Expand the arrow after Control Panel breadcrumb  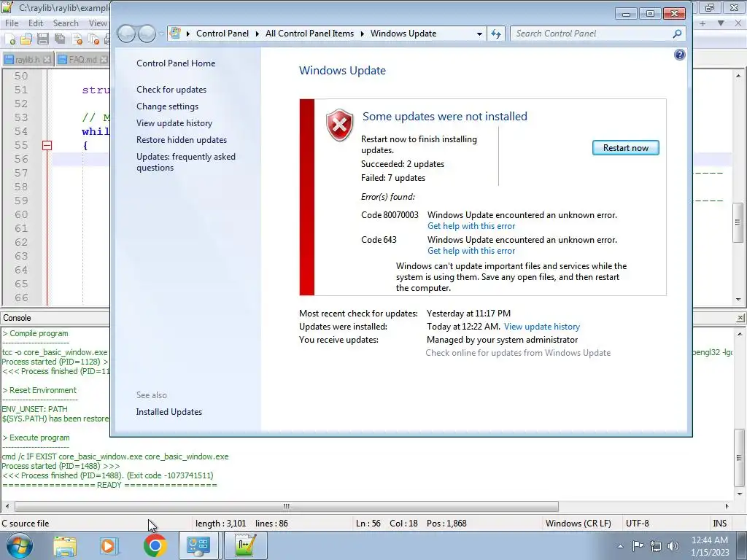258,34
